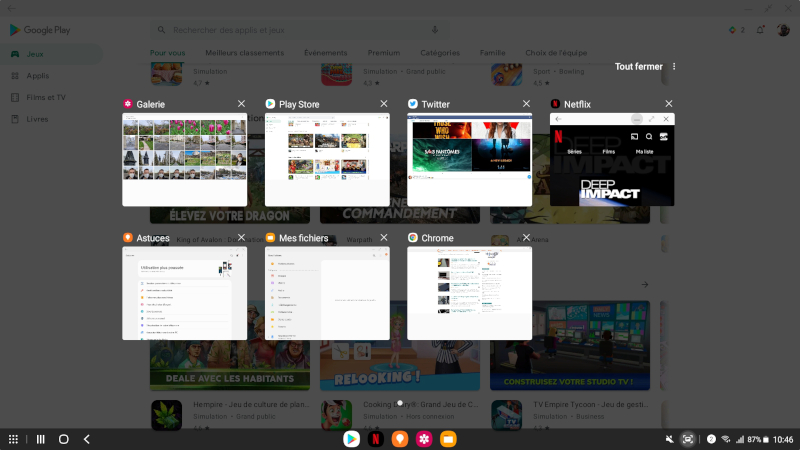Screen dimensions: 800x450
Task: Launch Play Store from the taskbar
Action: coord(351,439)
